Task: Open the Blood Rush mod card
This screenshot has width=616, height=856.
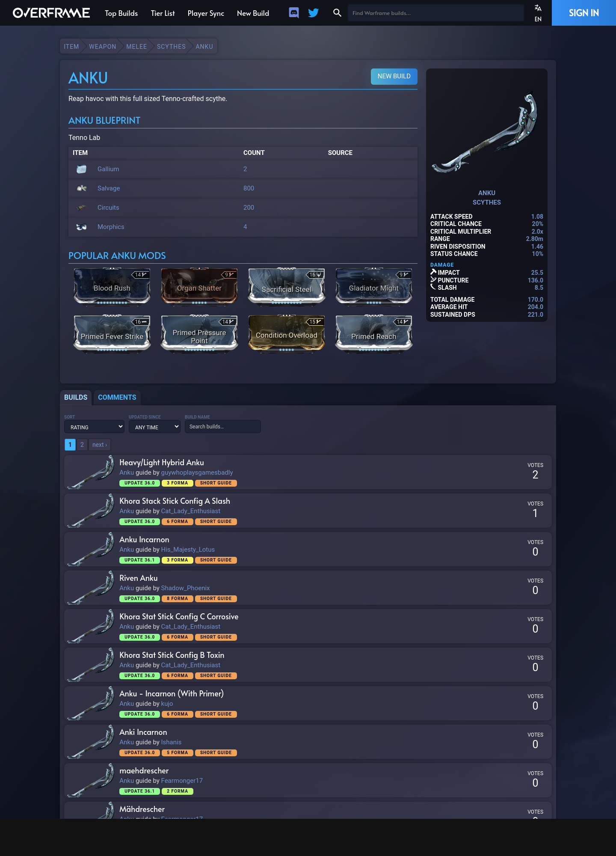Action: (x=112, y=286)
